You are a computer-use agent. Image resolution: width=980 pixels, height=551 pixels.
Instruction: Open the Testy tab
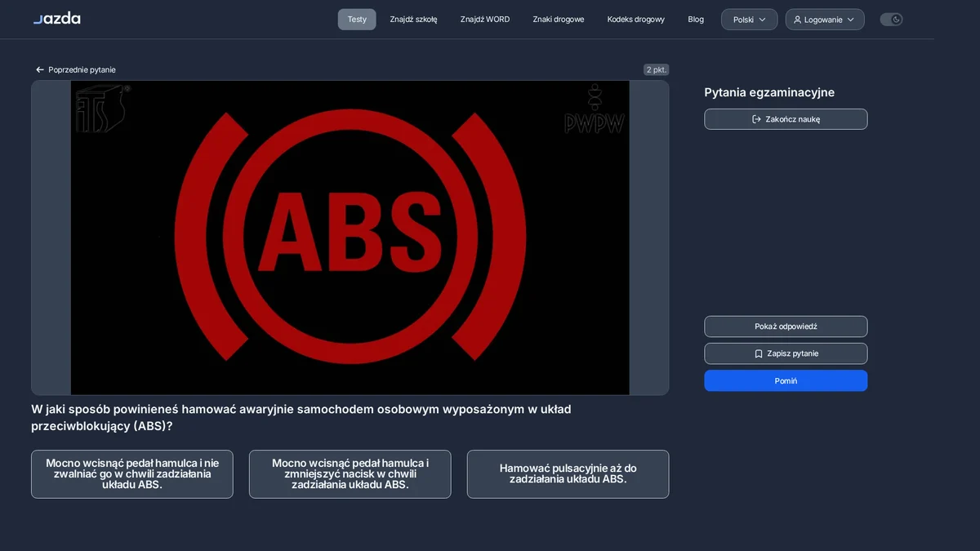pyautogui.click(x=357, y=20)
